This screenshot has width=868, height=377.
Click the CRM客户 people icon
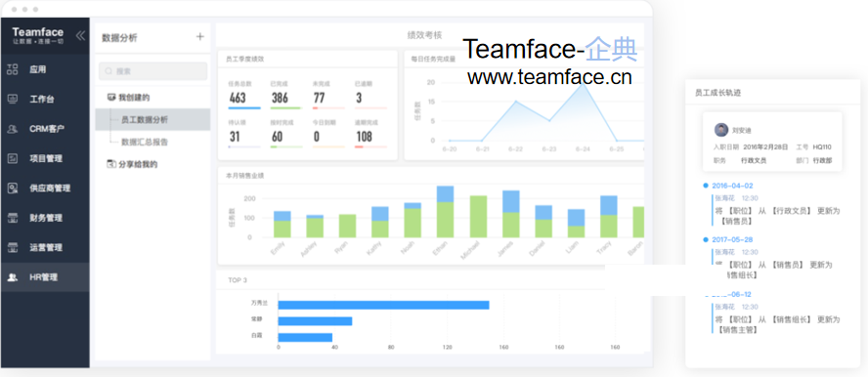[x=12, y=129]
